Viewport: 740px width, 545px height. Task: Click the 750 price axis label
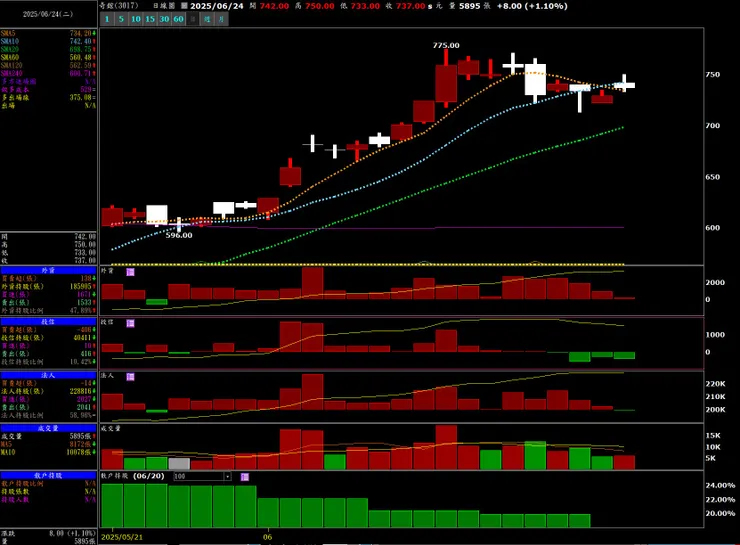point(713,75)
